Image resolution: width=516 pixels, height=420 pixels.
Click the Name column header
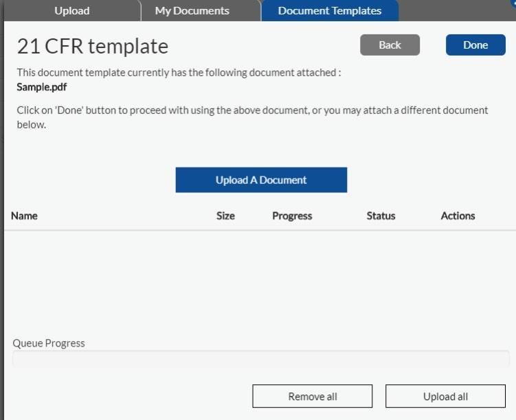[24, 216]
